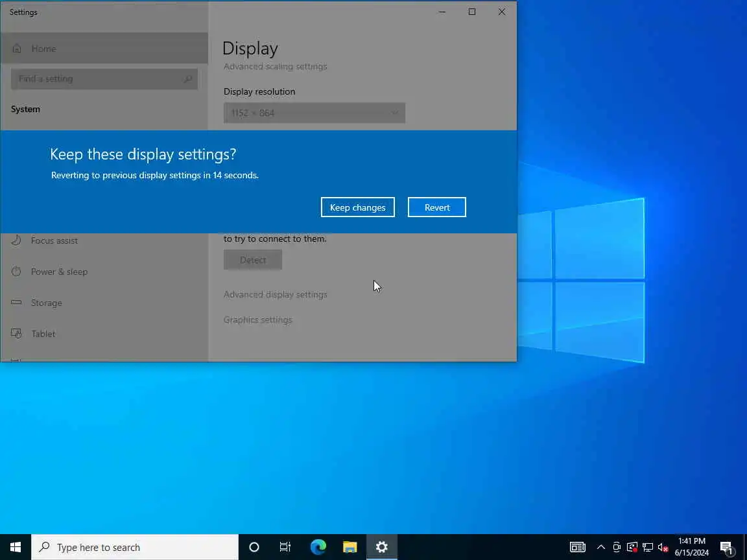Click the Power & sleep icon
Viewport: 747px width, 560px height.
[16, 272]
